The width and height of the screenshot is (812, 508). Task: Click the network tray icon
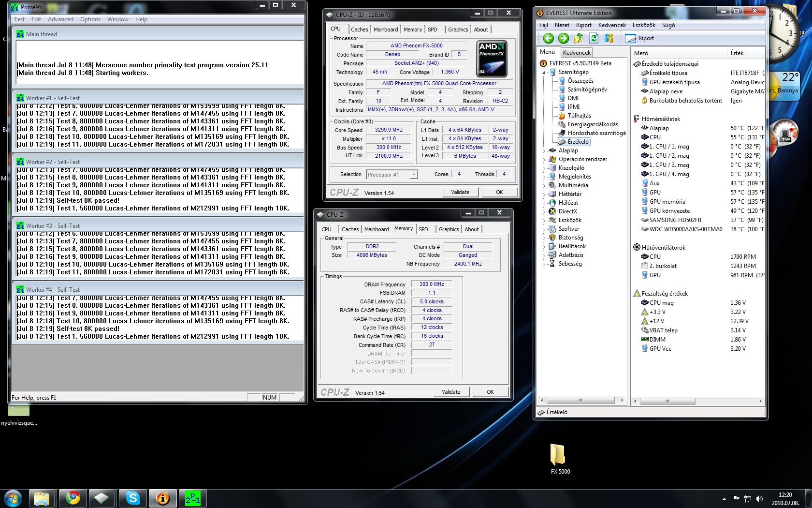click(748, 499)
